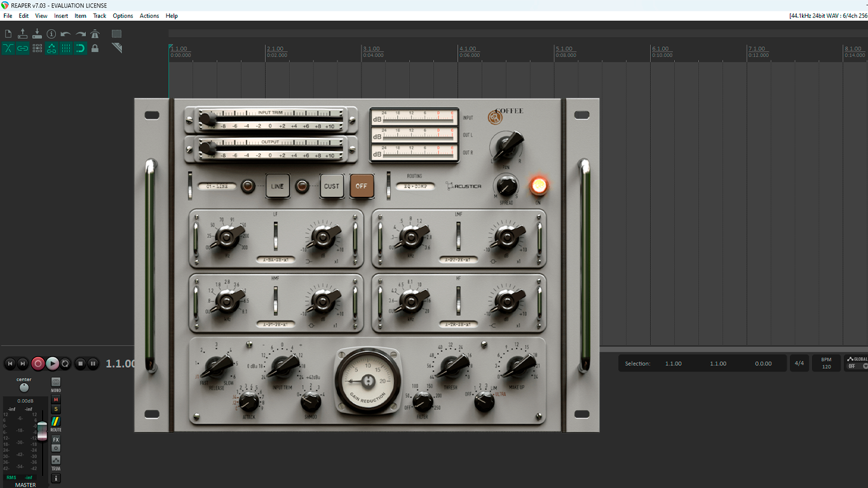Click the Open project upload-arrow icon
Viewport: 868px width, 488px height.
(x=23, y=34)
